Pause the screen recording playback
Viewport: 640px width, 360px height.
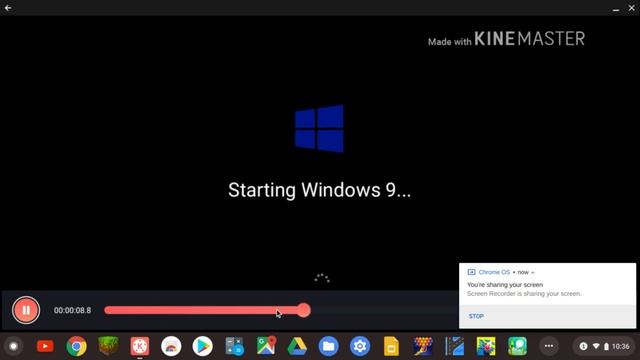click(x=26, y=310)
